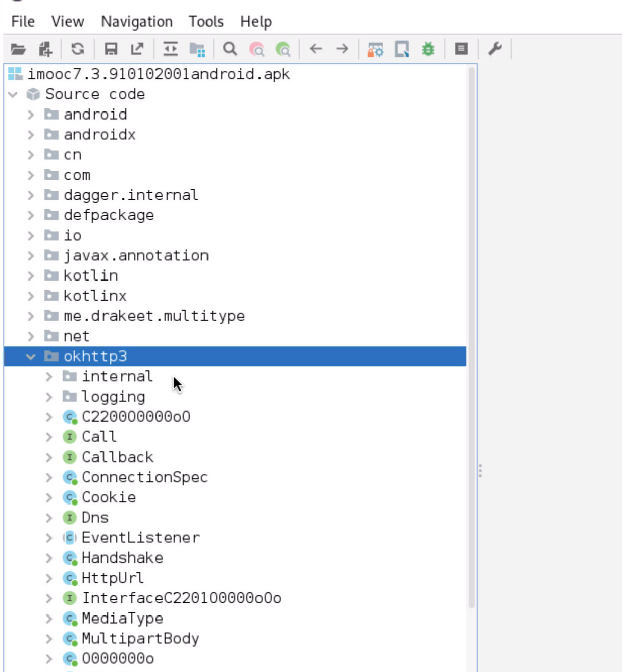The width and height of the screenshot is (622, 672).
Task: Open the log viewer icon
Action: (x=461, y=49)
